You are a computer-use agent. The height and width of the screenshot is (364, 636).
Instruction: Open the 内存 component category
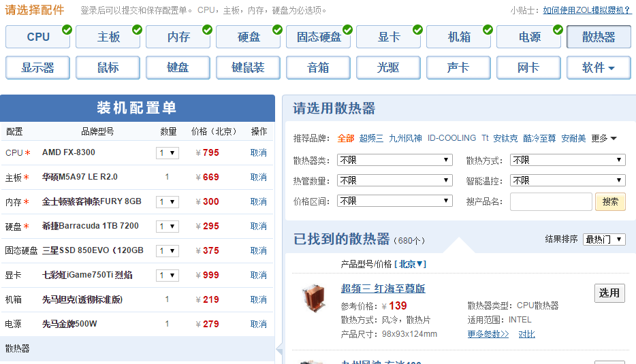coord(178,37)
